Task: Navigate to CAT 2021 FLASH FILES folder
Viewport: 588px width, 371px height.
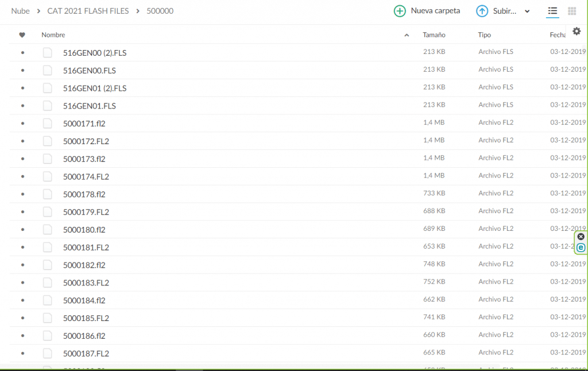Action: tap(88, 11)
